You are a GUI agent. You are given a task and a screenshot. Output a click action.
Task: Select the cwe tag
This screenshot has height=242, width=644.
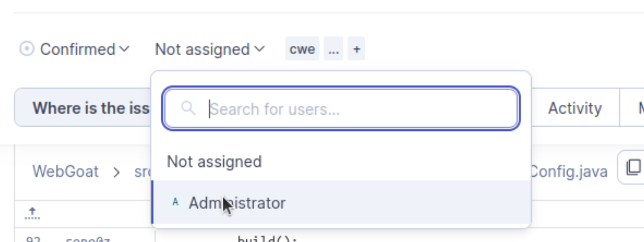click(302, 49)
